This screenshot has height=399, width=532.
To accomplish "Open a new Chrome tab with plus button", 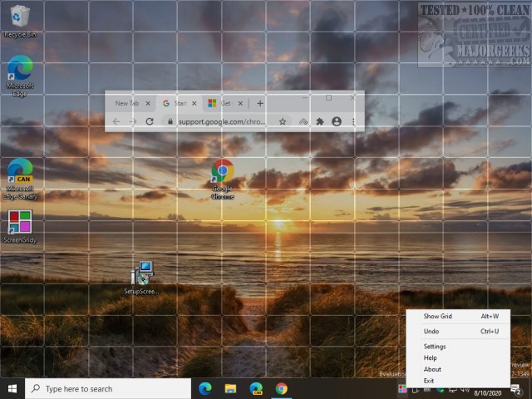I will pyautogui.click(x=260, y=103).
